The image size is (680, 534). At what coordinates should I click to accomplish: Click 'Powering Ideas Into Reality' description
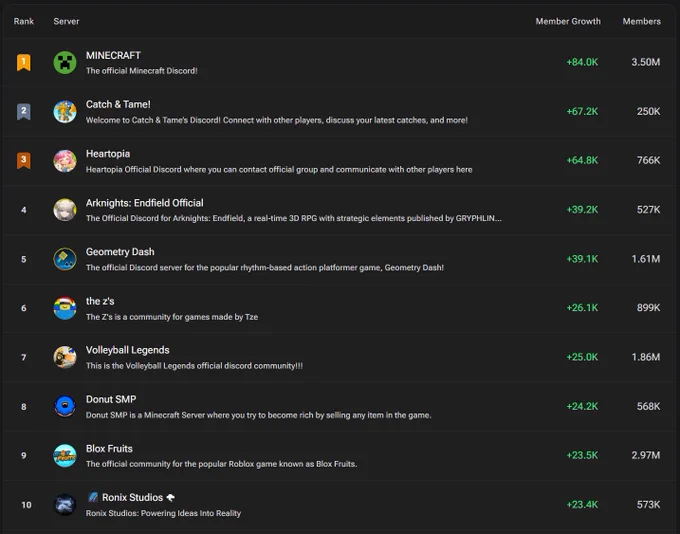tap(163, 513)
